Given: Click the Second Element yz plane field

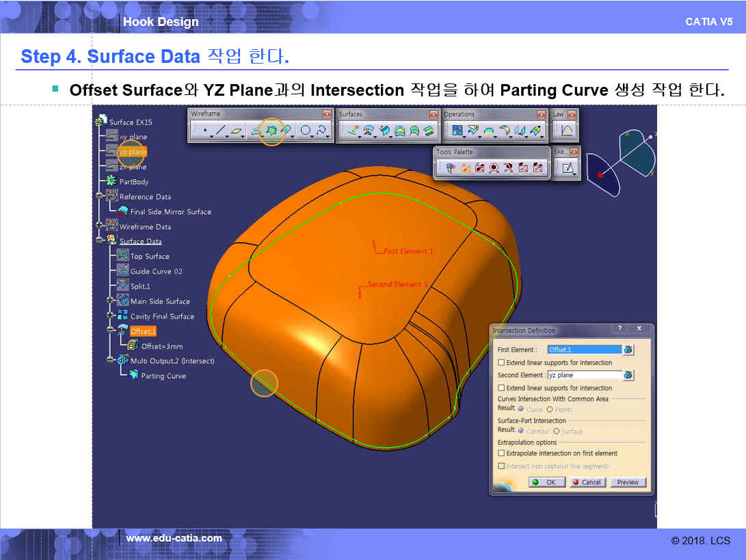Looking at the screenshot, I should [583, 375].
